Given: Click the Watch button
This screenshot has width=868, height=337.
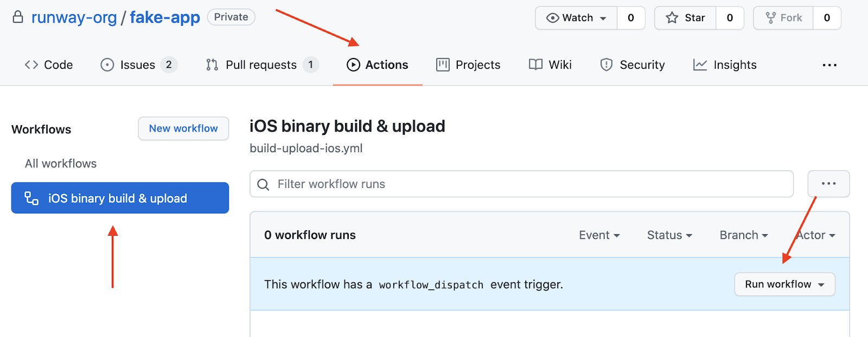Looking at the screenshot, I should click(x=576, y=18).
